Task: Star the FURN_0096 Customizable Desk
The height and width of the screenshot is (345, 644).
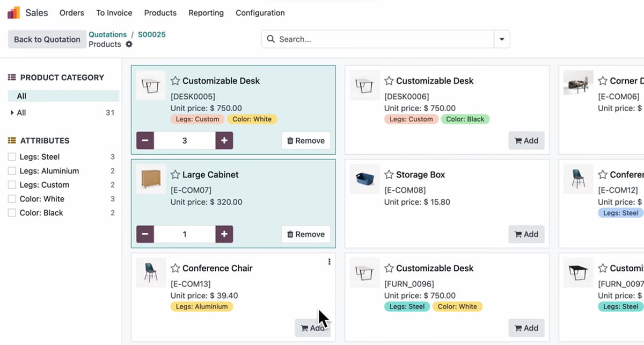Action: click(x=389, y=268)
